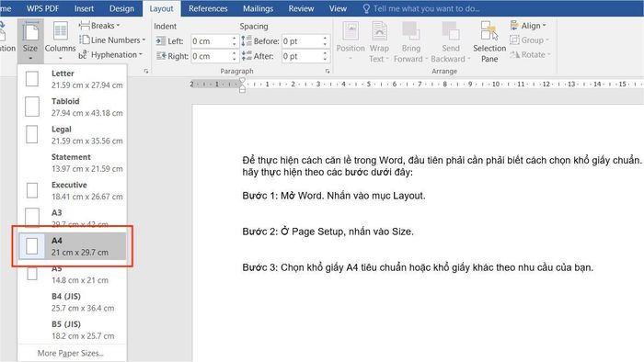Click the left indent marker on ruler

242,89
